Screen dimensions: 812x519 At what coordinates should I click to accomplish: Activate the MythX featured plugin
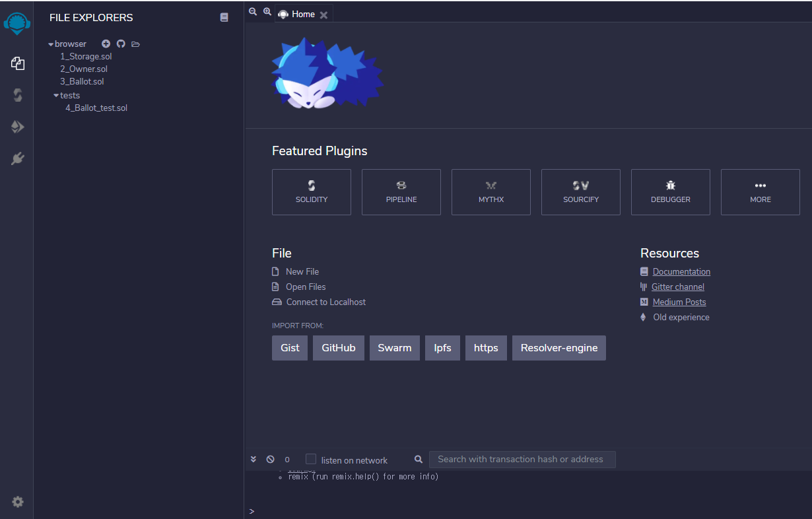click(491, 192)
